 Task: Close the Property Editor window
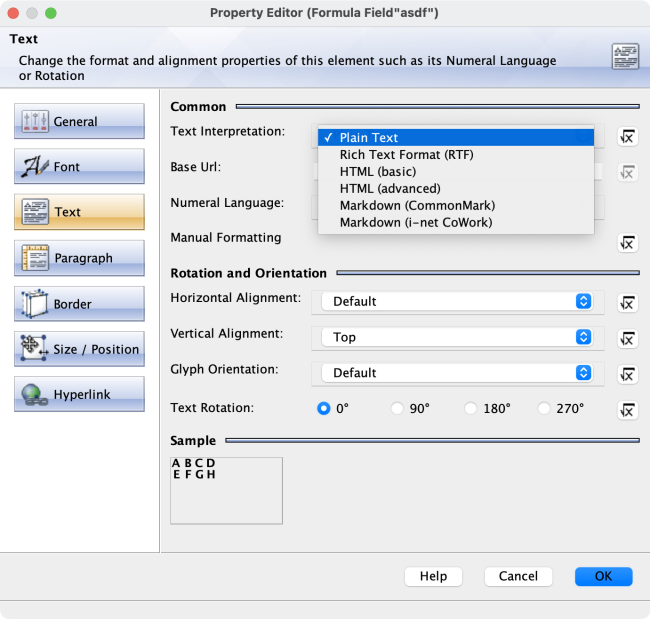pos(13,13)
